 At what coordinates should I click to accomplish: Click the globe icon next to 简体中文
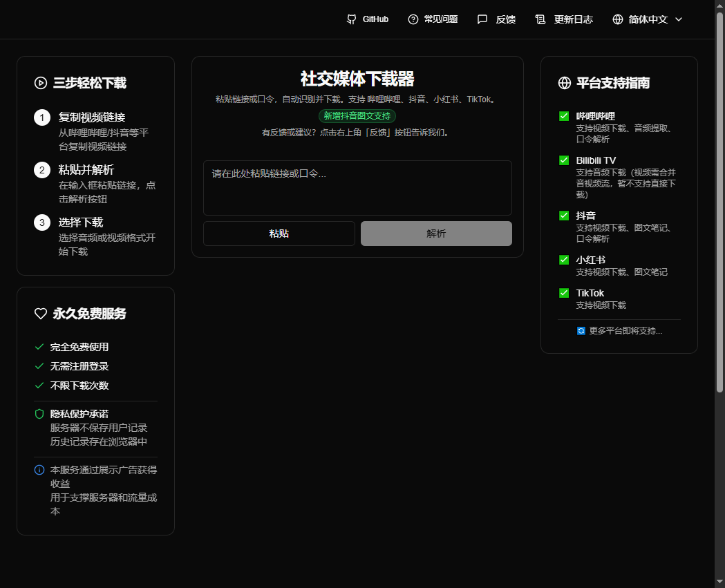[617, 19]
